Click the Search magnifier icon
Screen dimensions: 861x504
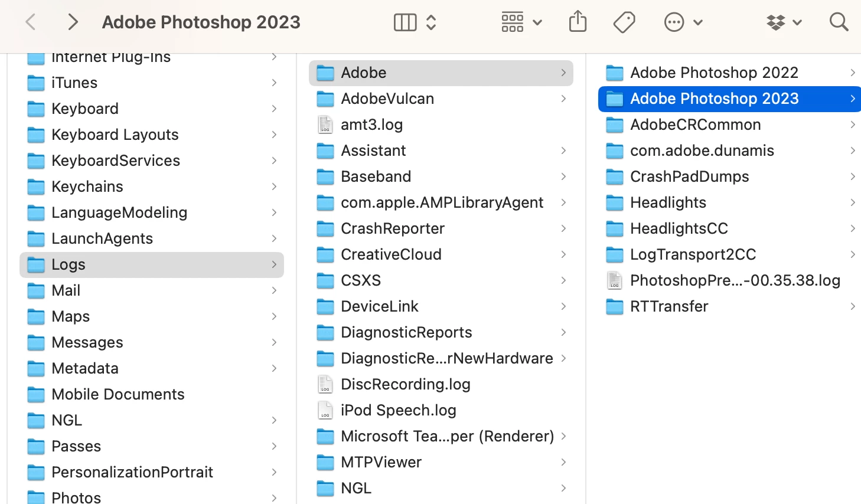pyautogui.click(x=839, y=22)
